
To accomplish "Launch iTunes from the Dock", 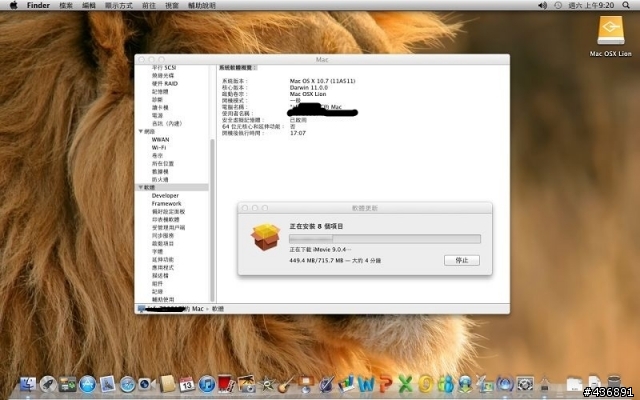I will (x=207, y=384).
